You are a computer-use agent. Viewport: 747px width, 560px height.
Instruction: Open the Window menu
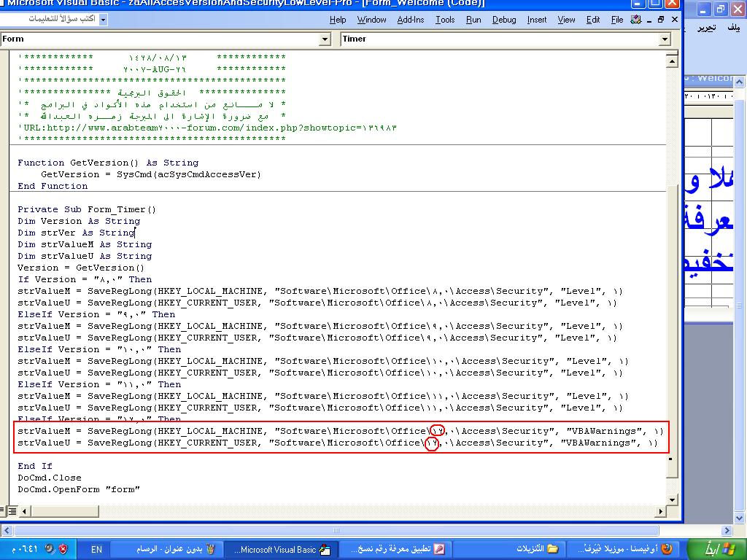(x=371, y=20)
